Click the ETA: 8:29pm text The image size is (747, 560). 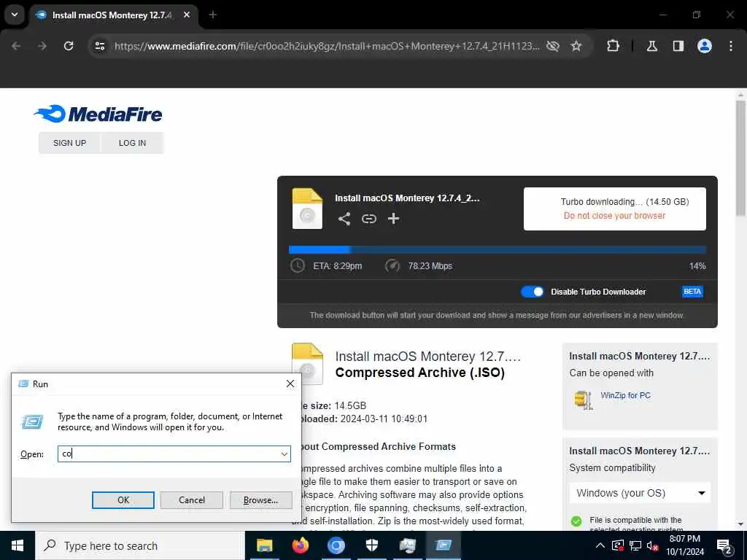coord(337,265)
